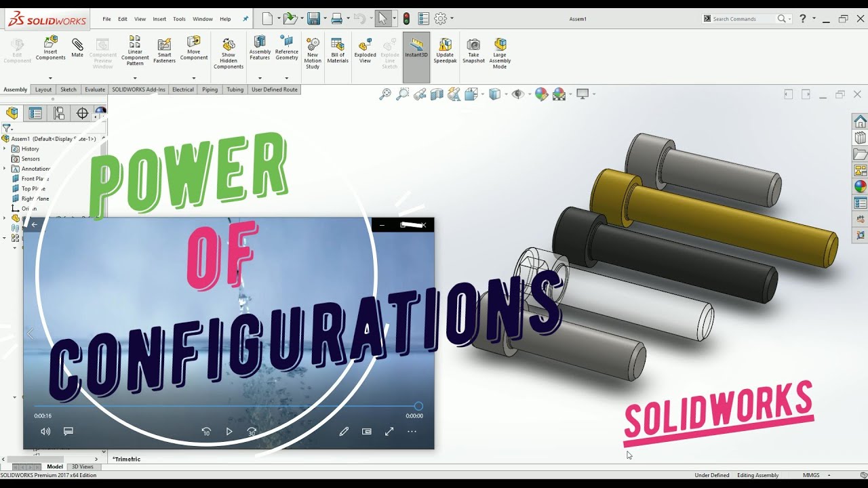Screen dimensions: 868x488
Task: Skip forward 30 seconds in video
Action: click(x=252, y=431)
